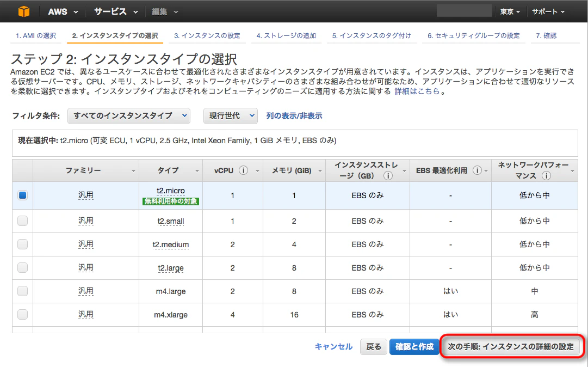Select the m4.xlarge instance checkbox
The height and width of the screenshot is (367, 588).
point(22,314)
